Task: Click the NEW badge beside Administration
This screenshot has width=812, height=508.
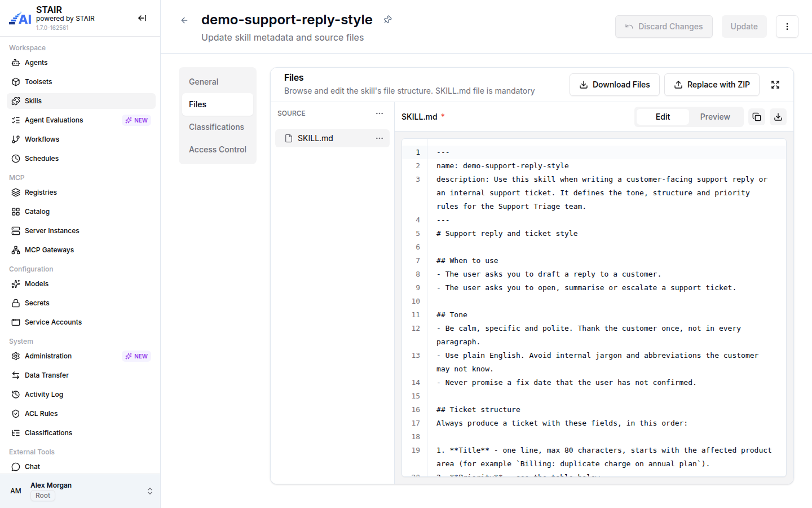Action: pos(136,356)
